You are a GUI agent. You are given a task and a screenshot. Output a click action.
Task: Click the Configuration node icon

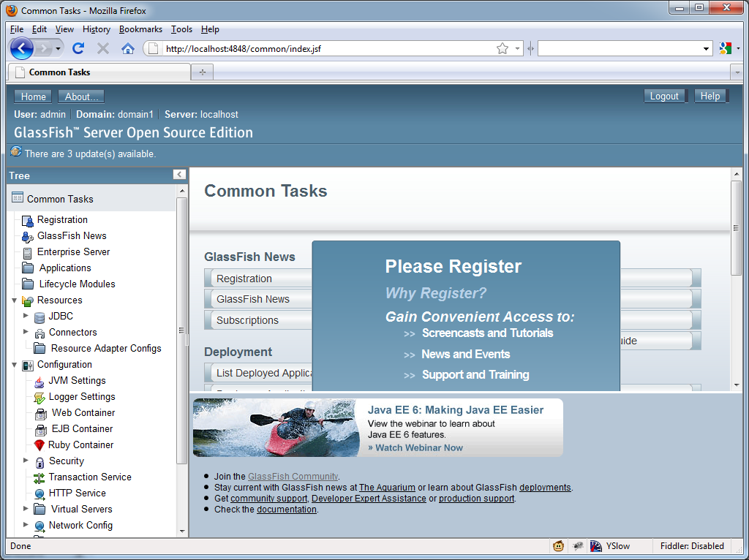tap(28, 366)
